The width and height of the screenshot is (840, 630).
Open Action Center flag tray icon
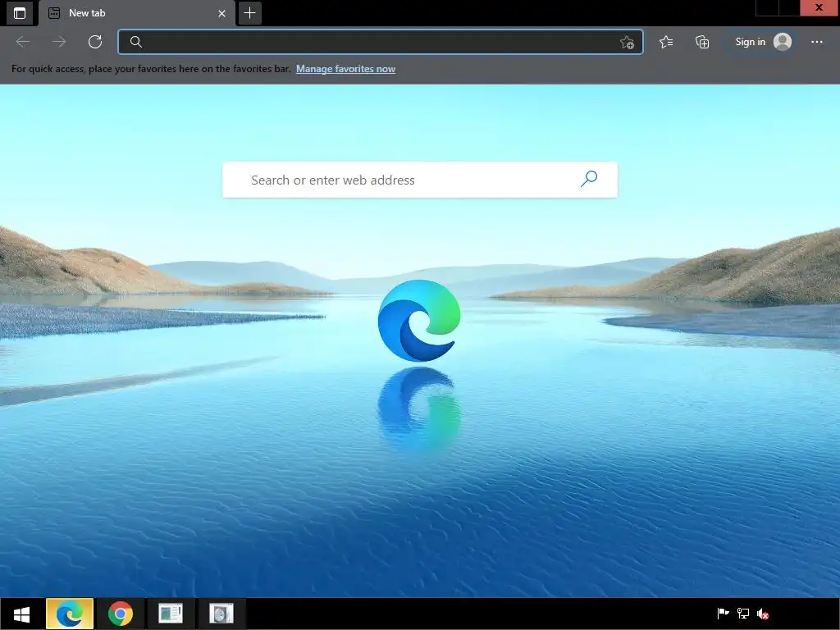click(723, 614)
